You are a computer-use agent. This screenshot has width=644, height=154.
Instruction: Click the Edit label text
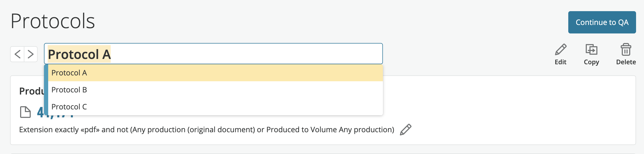[561, 62]
